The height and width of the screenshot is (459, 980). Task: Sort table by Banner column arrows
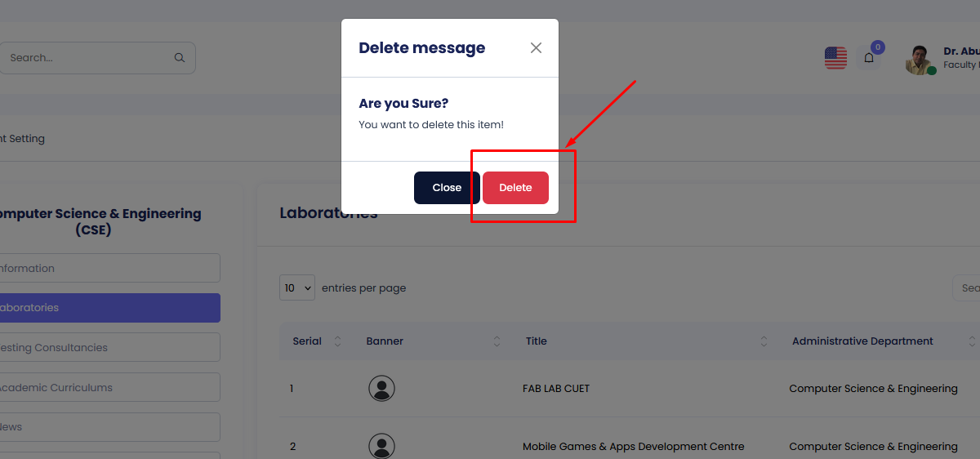pyautogui.click(x=497, y=341)
